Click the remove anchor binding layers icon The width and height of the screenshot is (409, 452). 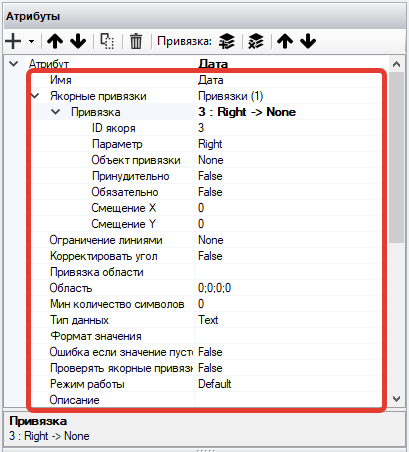click(256, 41)
